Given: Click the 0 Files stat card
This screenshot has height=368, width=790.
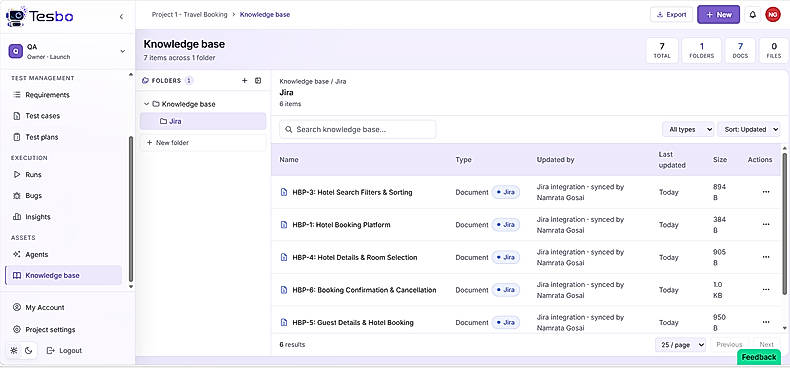Looking at the screenshot, I should (x=774, y=50).
